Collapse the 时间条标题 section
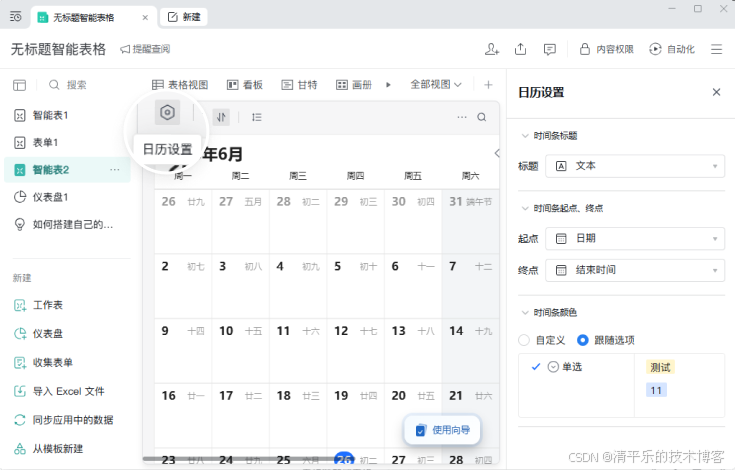Screen dimensions: 735x470 click(525, 136)
